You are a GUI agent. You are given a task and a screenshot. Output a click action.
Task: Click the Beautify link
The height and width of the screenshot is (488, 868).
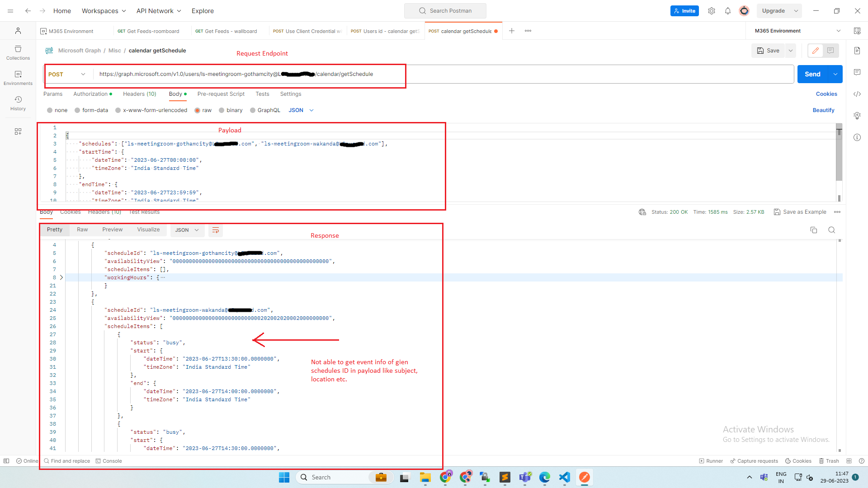click(824, 110)
